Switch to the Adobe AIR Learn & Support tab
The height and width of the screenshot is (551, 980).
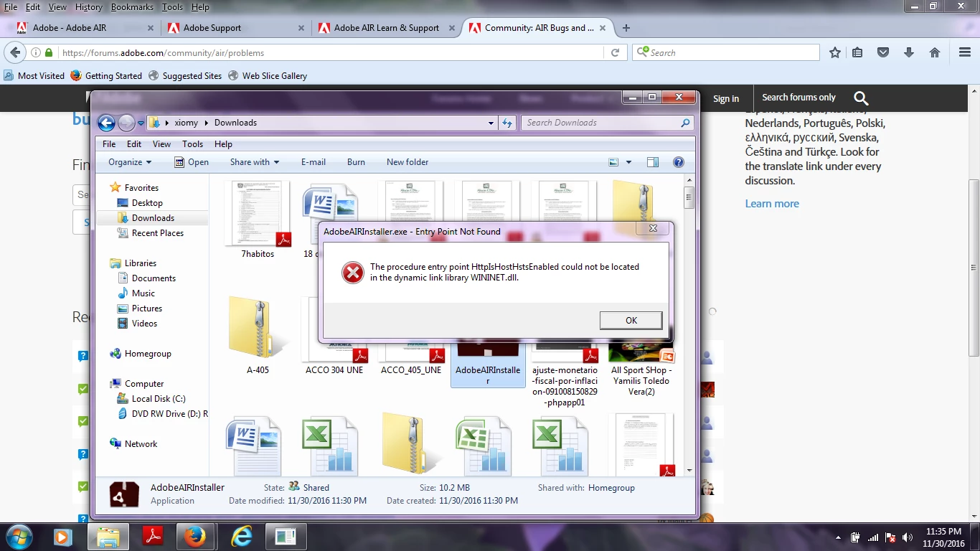(386, 28)
